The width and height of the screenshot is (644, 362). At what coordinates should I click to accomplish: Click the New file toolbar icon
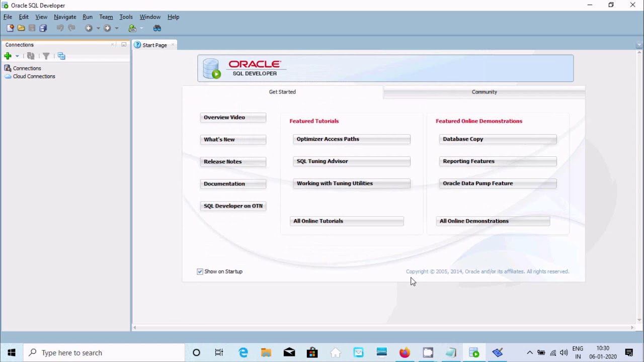[x=10, y=28]
